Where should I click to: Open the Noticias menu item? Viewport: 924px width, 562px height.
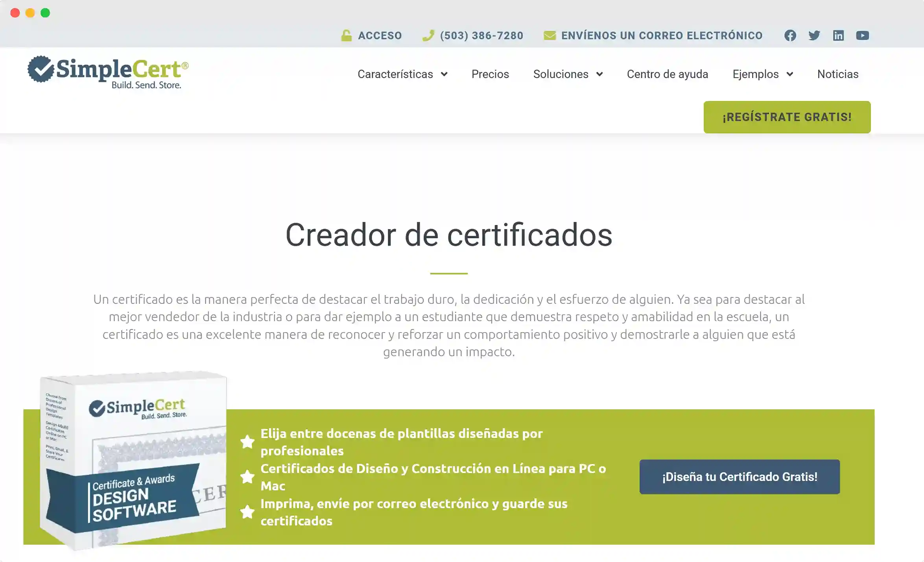[x=837, y=74]
